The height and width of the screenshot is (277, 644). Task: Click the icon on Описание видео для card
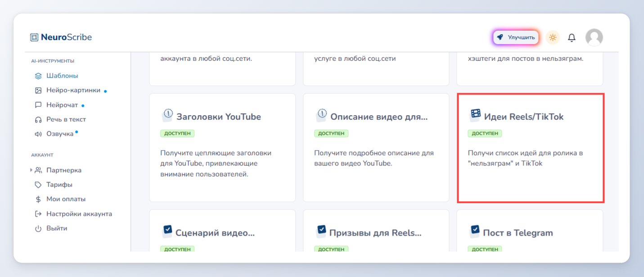tap(321, 116)
